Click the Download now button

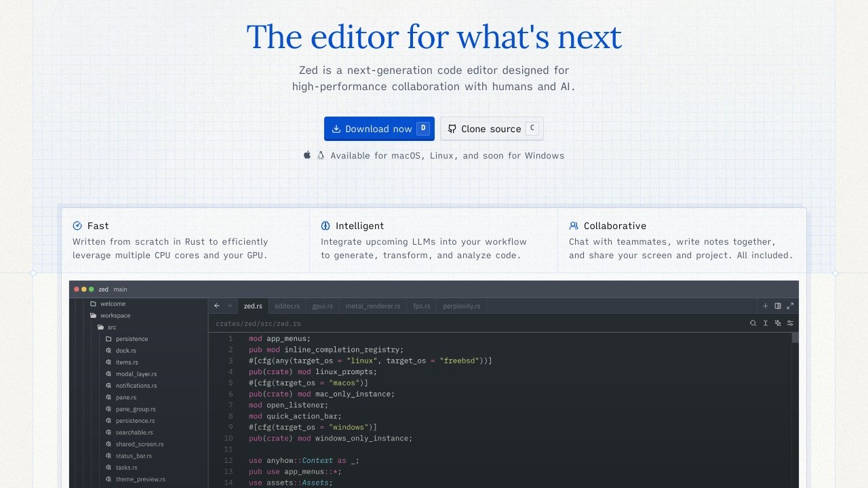click(x=378, y=129)
